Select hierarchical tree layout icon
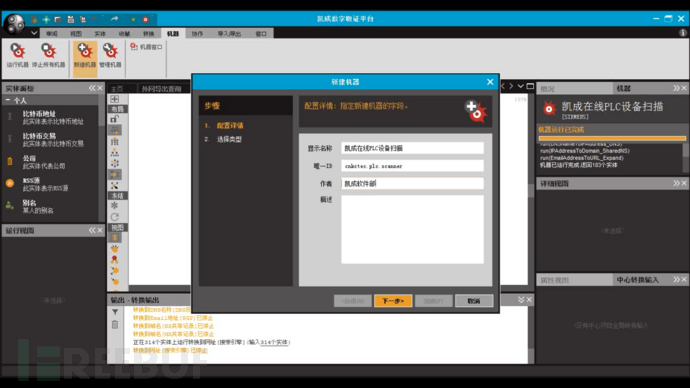690x388 pixels. click(115, 153)
